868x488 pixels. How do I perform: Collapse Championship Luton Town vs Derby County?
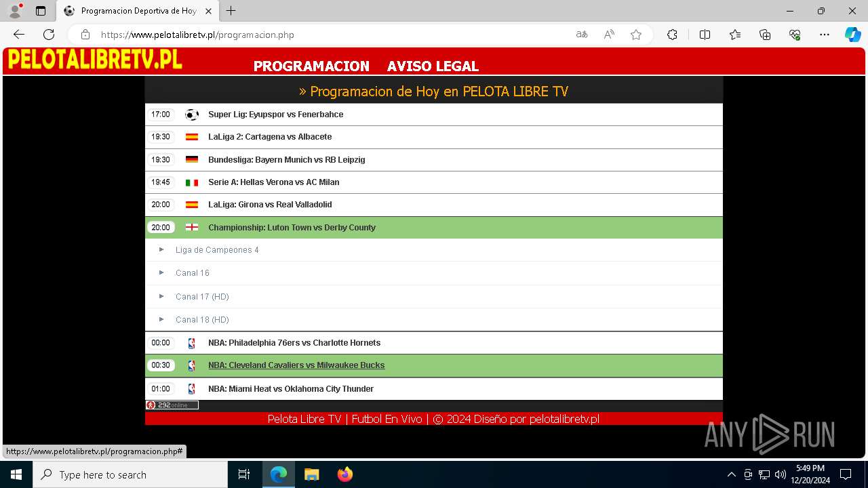[x=434, y=228]
